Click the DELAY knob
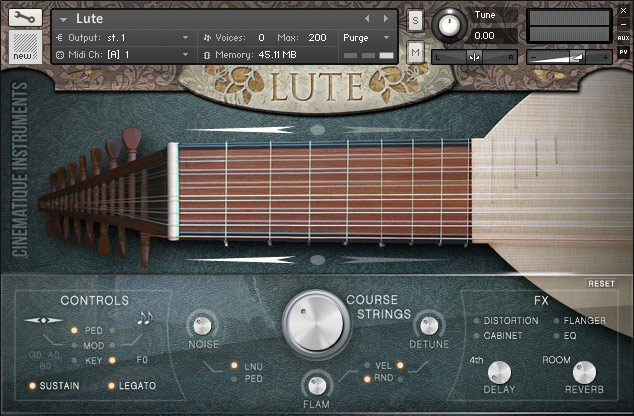Screen dimensions: 634x416 [x=499, y=372]
